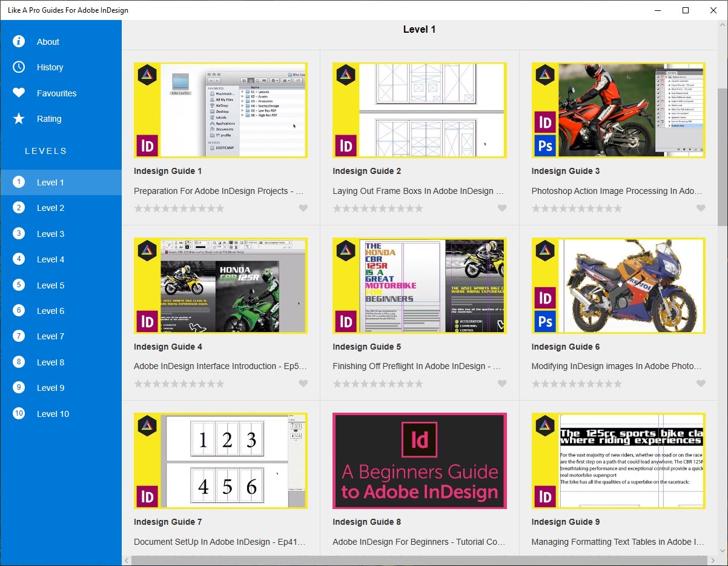728x566 pixels.
Task: Click 'Modifying InDesign images In Adobe Photo' title
Action: coord(617,366)
